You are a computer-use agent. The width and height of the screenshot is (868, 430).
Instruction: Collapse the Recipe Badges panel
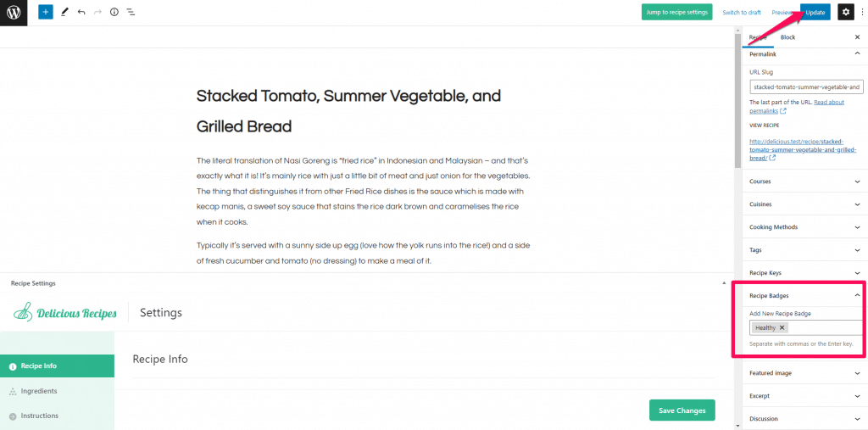point(857,295)
